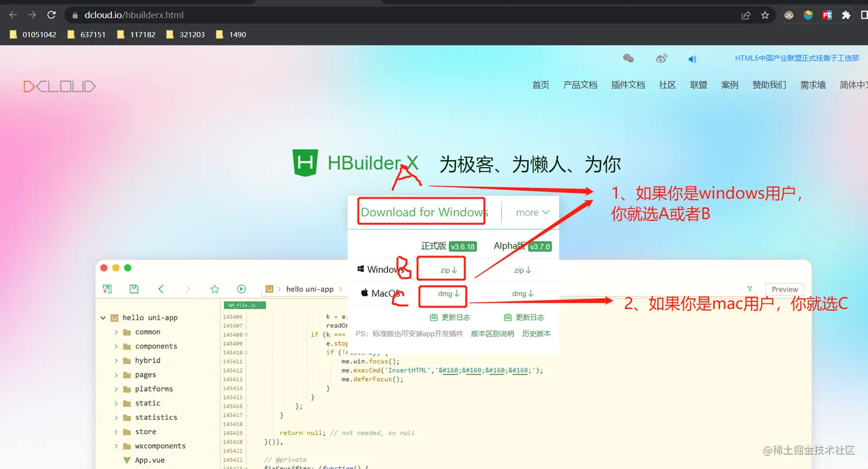868x469 pixels.
Task: Open bookmark folder 01051042
Action: coord(33,34)
